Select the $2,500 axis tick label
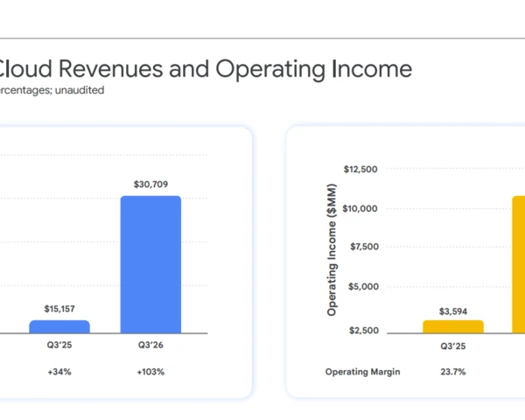 coord(364,331)
